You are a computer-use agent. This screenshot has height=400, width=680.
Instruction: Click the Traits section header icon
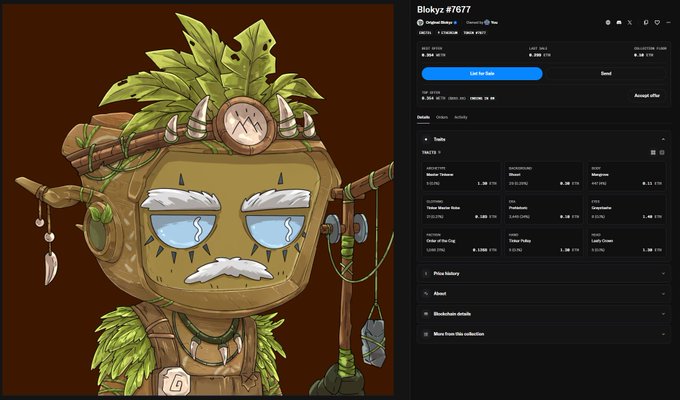pyautogui.click(x=425, y=139)
